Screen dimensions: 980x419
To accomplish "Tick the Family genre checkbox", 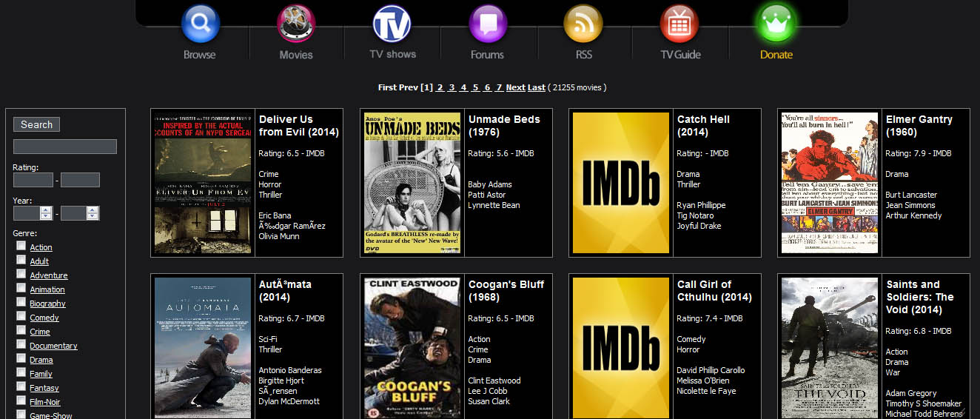I will coord(21,372).
